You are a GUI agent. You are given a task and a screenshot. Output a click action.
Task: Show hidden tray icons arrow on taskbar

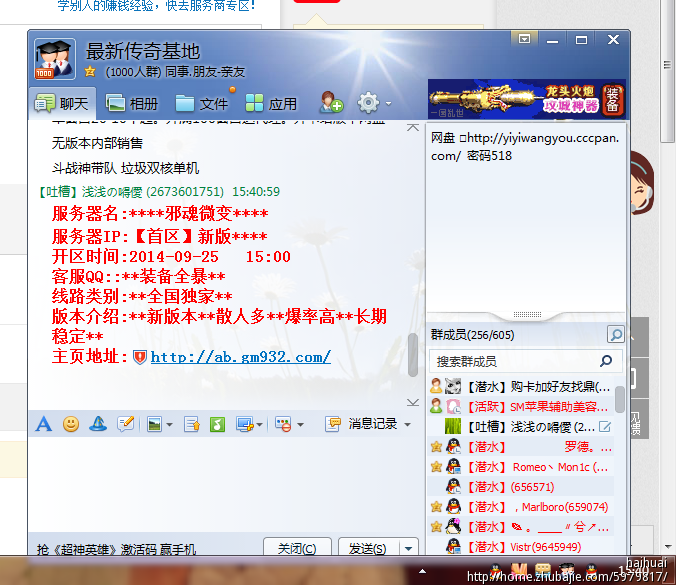point(422,571)
